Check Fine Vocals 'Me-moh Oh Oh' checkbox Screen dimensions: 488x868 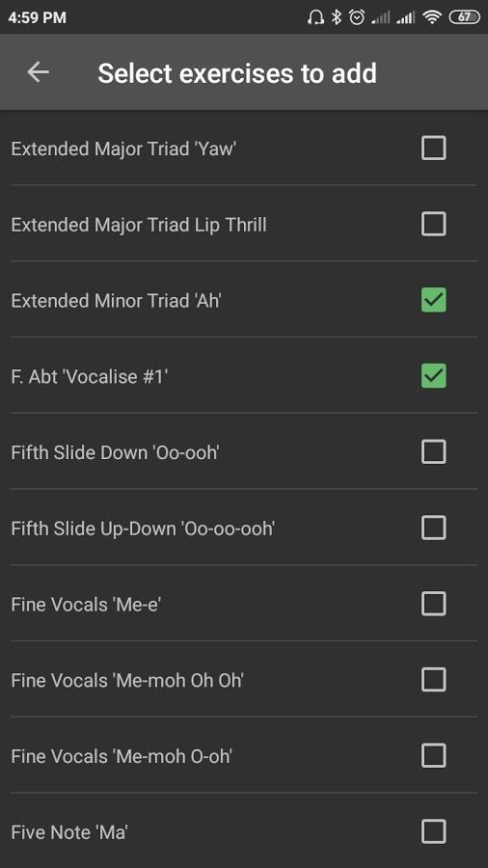(433, 679)
